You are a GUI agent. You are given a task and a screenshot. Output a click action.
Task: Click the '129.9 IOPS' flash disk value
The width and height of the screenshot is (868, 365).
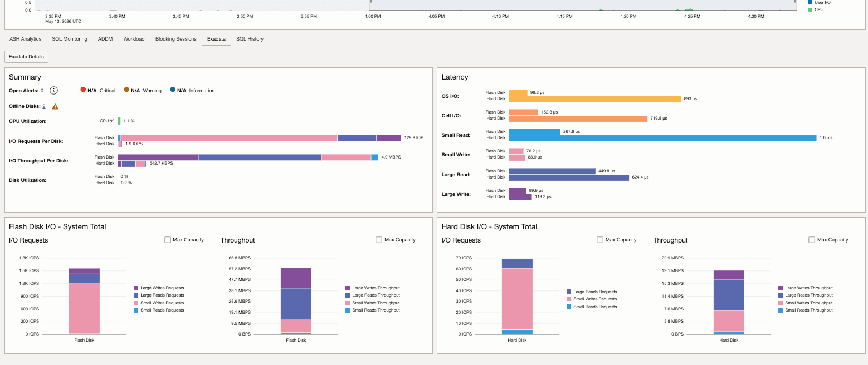tap(413, 137)
